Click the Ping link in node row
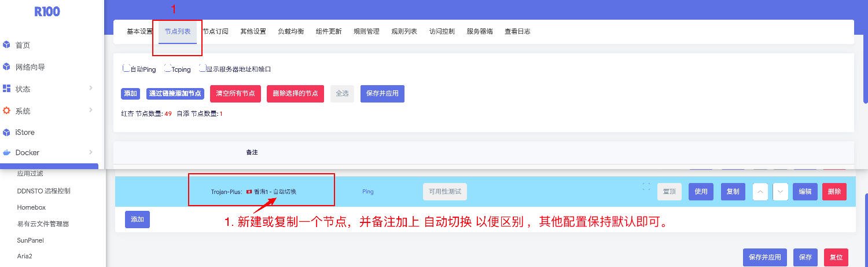This screenshot has height=267, width=868. pyautogui.click(x=367, y=192)
